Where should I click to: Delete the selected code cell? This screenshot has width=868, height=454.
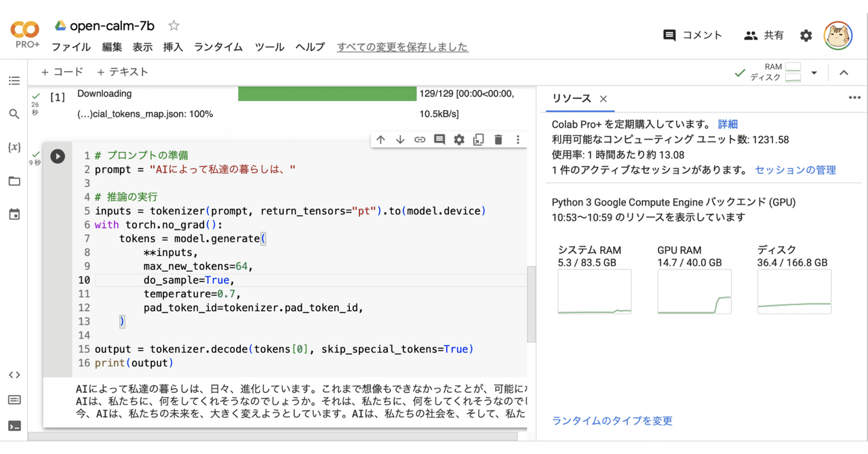(x=498, y=139)
